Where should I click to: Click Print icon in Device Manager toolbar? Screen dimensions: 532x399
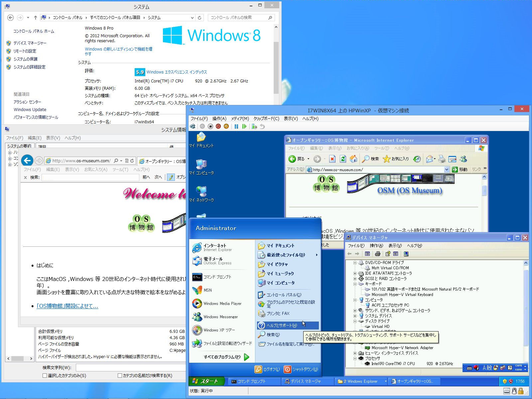click(377, 254)
